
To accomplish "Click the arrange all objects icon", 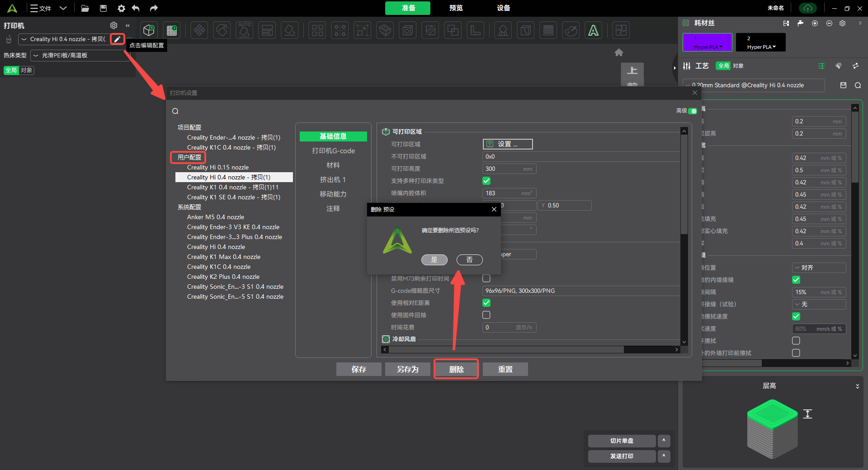I will (267, 30).
